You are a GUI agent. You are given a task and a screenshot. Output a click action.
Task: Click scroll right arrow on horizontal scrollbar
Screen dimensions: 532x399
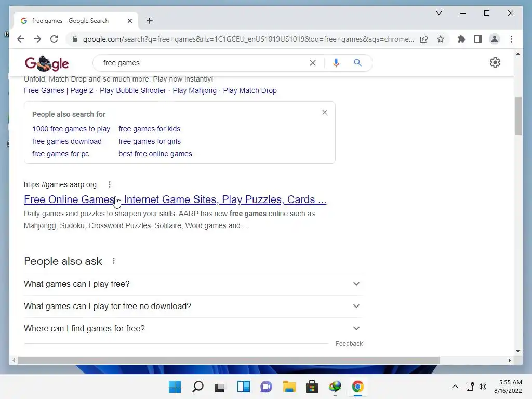point(509,361)
